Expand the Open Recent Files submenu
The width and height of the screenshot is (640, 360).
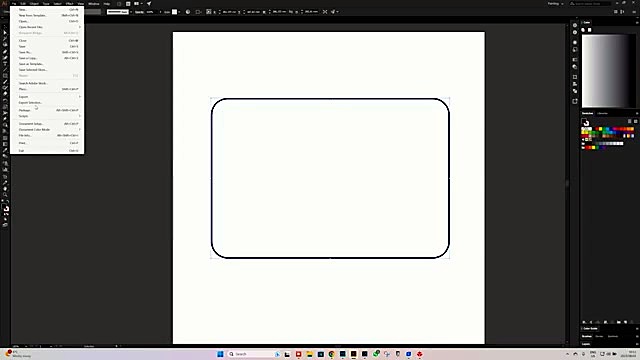[47, 27]
